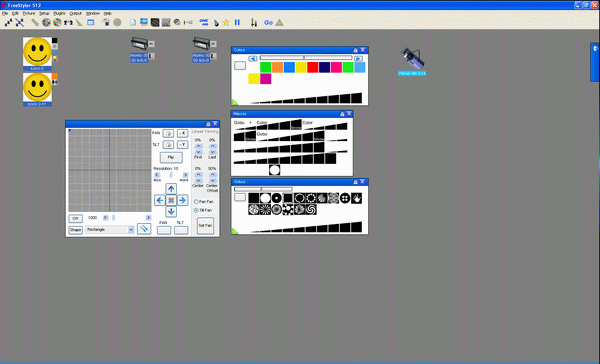Choose the hand-shaped gobo thumbnail

[x=357, y=198]
